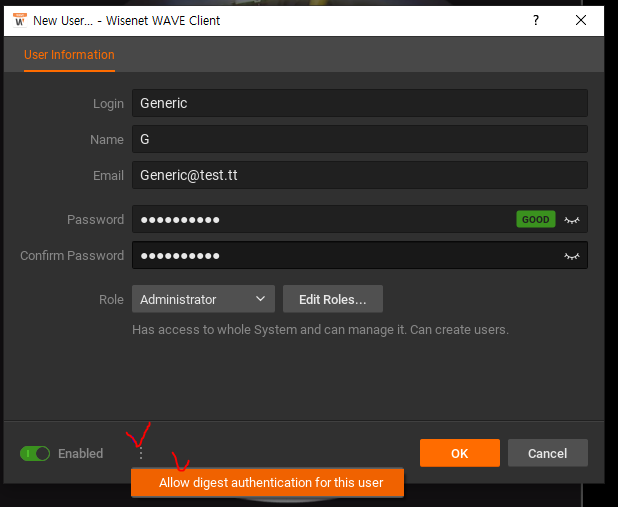Select the Confirm Password field
Image resolution: width=618 pixels, height=507 pixels.
(340, 255)
